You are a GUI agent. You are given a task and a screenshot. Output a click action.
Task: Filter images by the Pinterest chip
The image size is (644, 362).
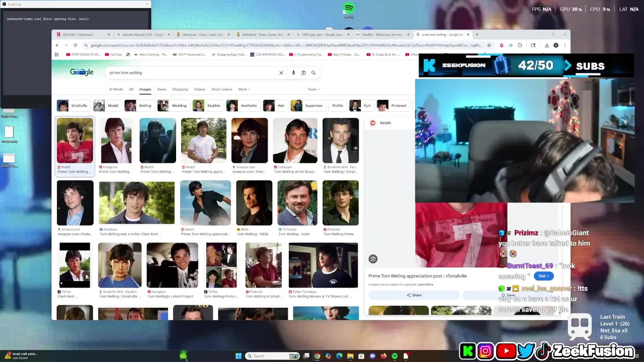(x=392, y=106)
